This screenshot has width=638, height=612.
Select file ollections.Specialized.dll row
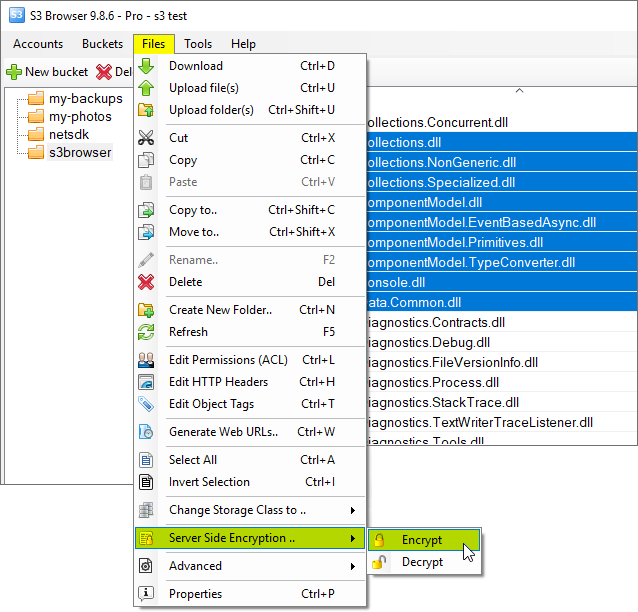click(x=502, y=182)
